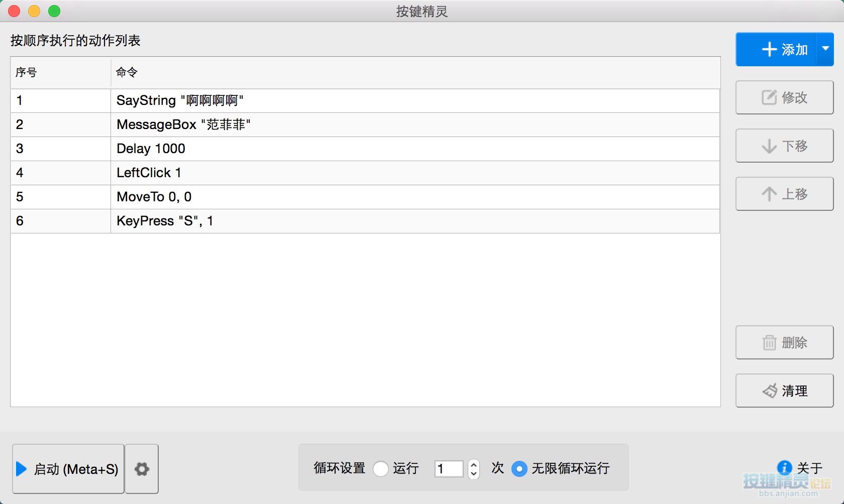
Task: Click the loop count input field
Action: (x=449, y=469)
